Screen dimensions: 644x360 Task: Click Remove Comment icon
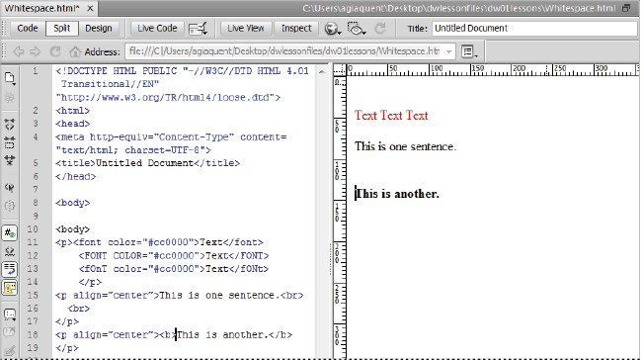(10, 333)
